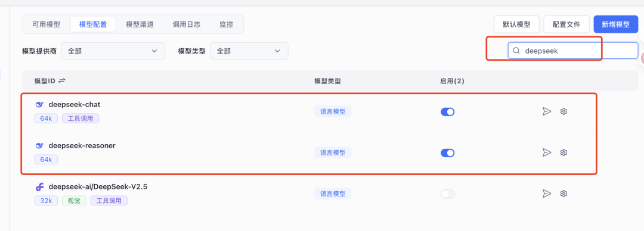Viewport: 644px width, 231px height.
Task: Turn off the deepseek-reasoner toggle
Action: pyautogui.click(x=447, y=152)
